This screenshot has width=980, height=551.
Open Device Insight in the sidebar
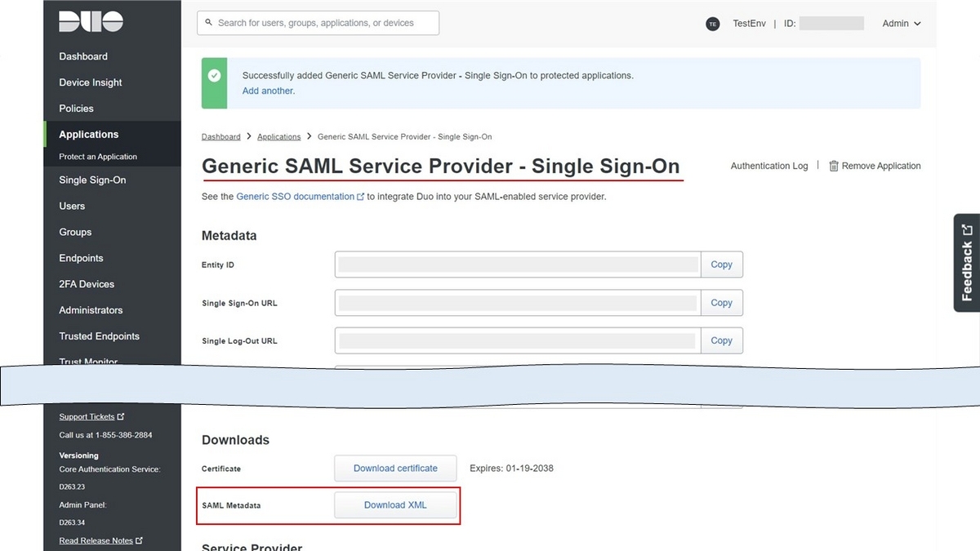(x=91, y=82)
